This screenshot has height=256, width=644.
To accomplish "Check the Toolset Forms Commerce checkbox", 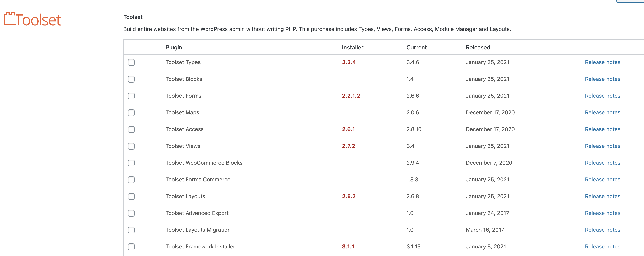I will click(x=131, y=180).
